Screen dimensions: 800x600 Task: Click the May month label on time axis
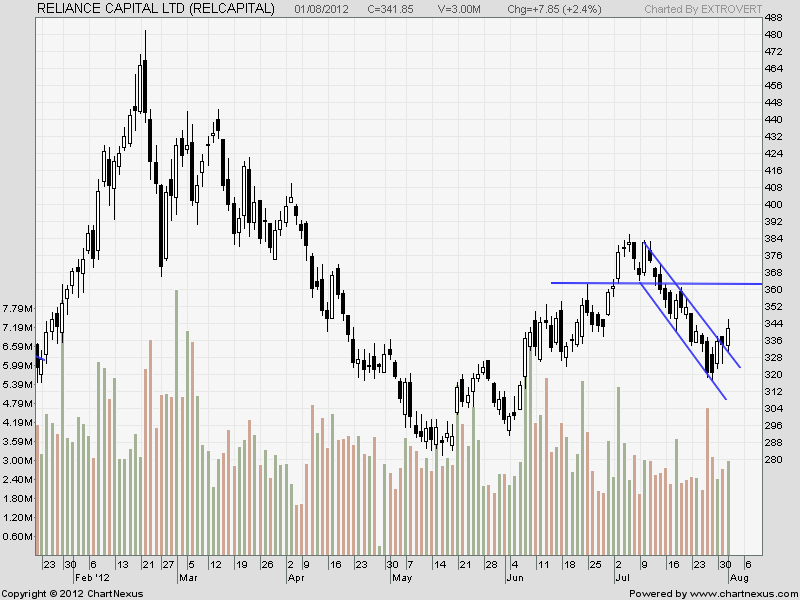402,578
